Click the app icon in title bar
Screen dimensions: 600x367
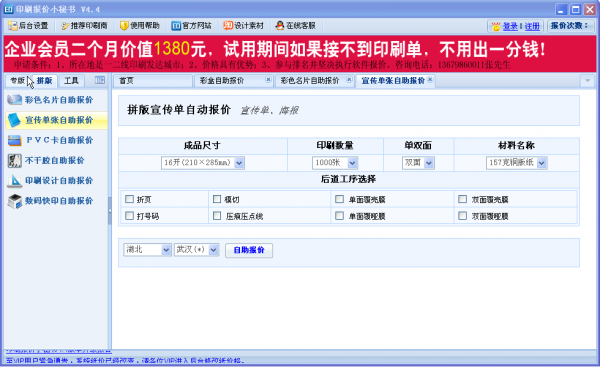click(x=9, y=9)
